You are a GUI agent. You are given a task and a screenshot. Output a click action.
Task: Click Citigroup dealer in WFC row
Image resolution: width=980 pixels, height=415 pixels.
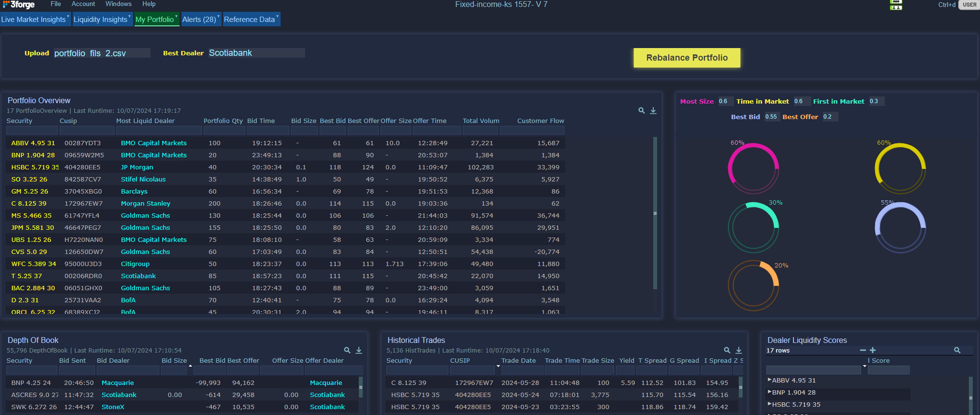tap(135, 264)
